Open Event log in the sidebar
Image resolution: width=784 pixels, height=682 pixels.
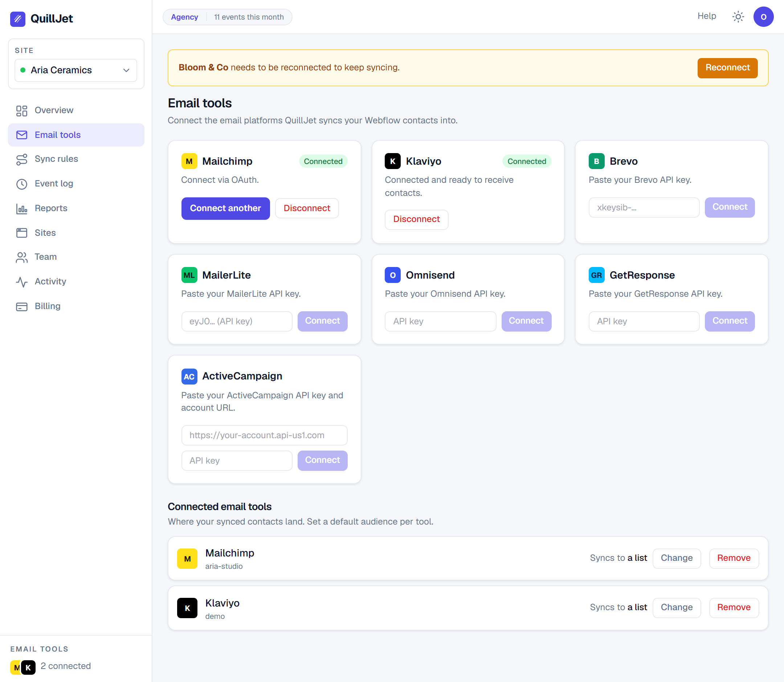point(76,184)
